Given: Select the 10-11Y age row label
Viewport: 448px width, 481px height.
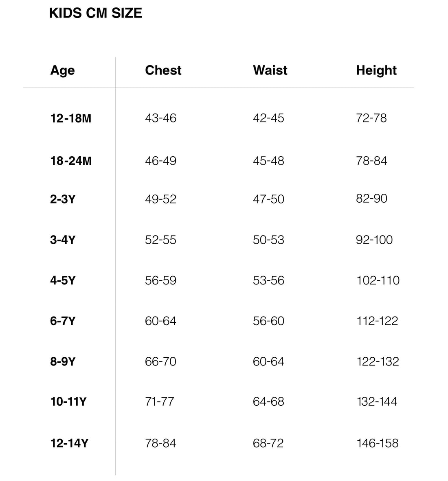Looking at the screenshot, I should (x=68, y=402).
